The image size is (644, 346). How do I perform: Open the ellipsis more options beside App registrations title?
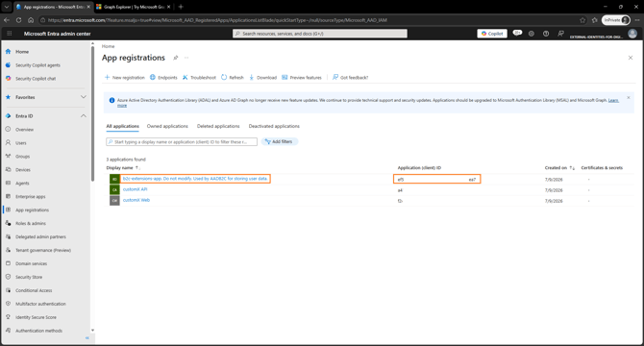[186, 58]
